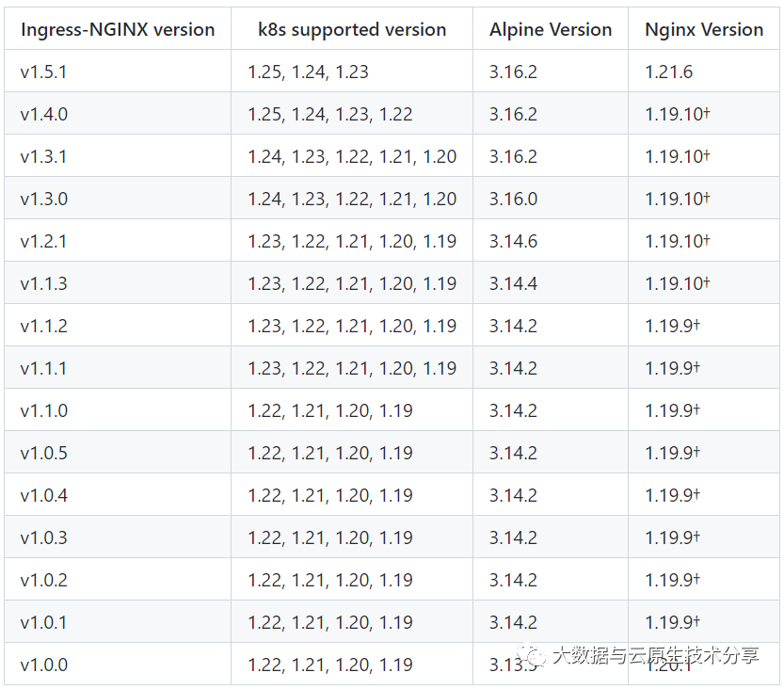Screen dimensions: 784x689
Task: Click k8s supported versions in v1.0.0 row
Action: [x=352, y=664]
